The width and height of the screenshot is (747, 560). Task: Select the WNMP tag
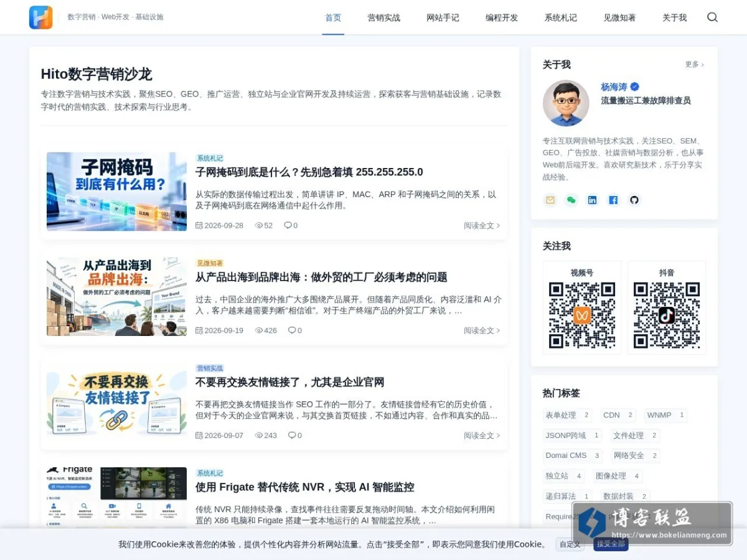tap(665, 415)
